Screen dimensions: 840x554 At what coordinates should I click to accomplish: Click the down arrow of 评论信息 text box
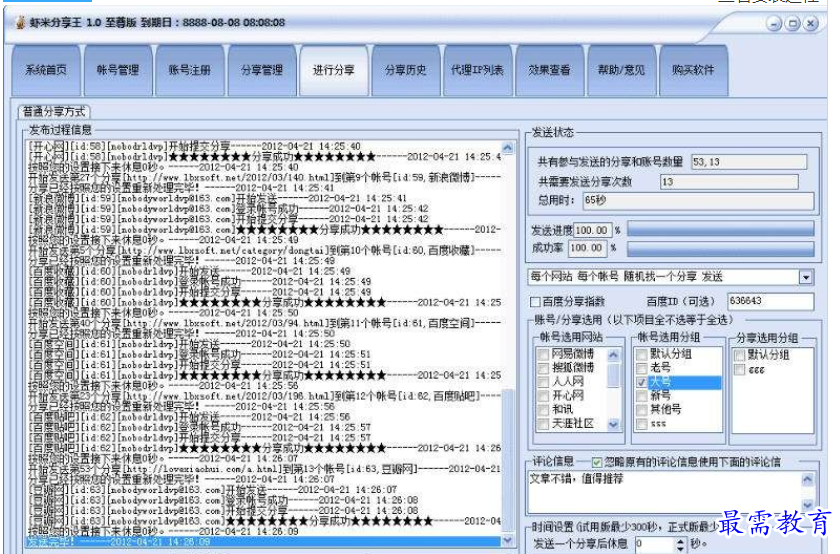tap(807, 504)
